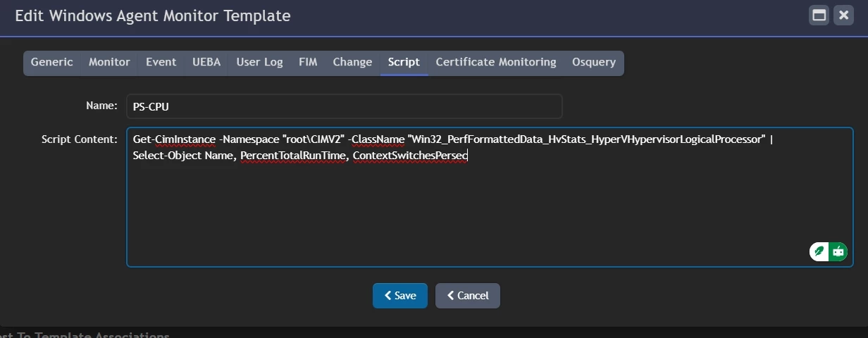The height and width of the screenshot is (338, 868).
Task: Go to the User Log tab
Action: 259,62
